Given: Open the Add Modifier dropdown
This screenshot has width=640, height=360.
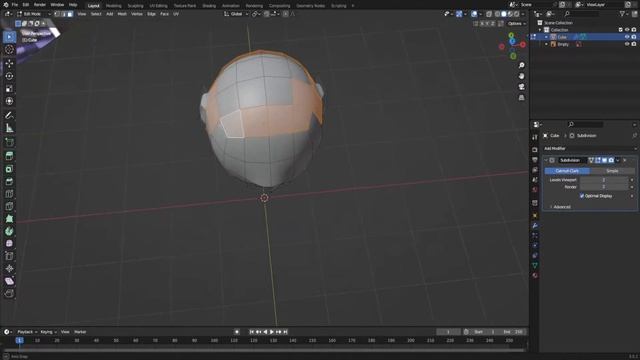Looking at the screenshot, I should [x=590, y=149].
